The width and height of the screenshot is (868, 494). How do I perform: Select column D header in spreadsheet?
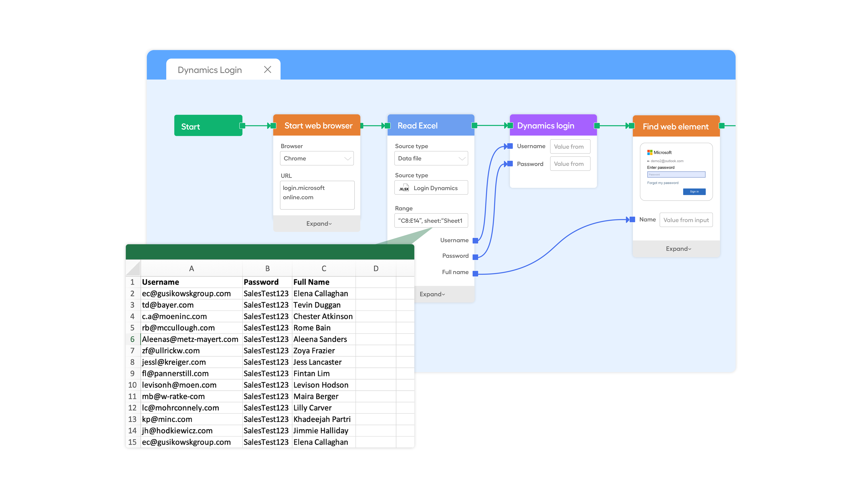(x=376, y=268)
